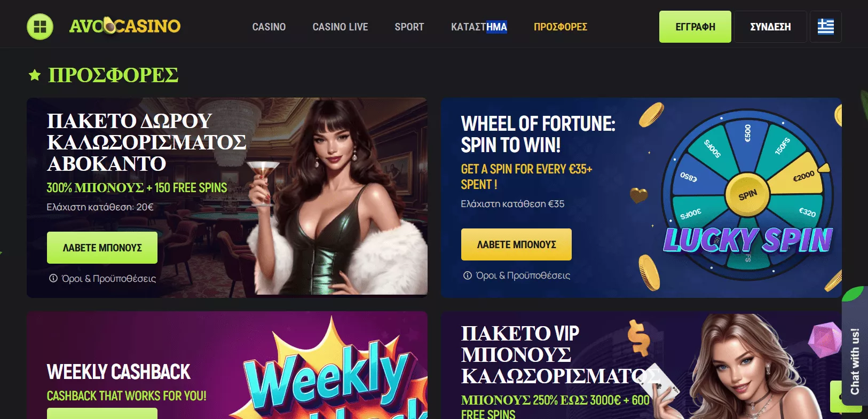Screen dimensions: 868x419
Task: Open welcome package Όροι & Προϋποθέσεις link
Action: tap(108, 279)
